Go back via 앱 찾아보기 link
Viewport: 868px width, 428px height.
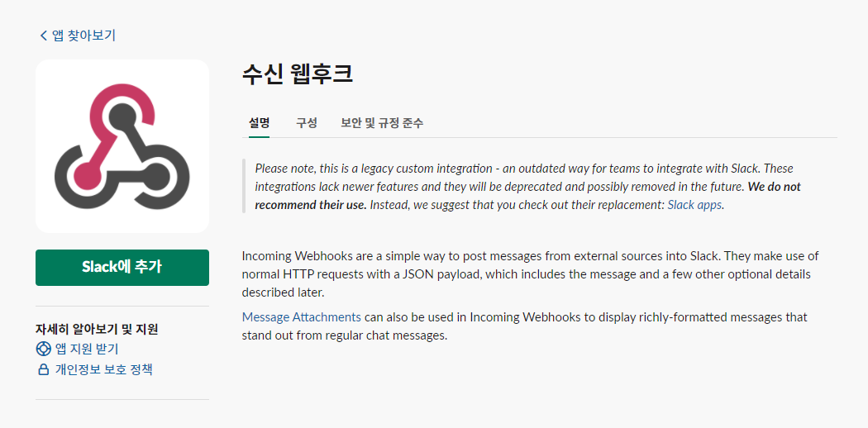click(x=83, y=36)
